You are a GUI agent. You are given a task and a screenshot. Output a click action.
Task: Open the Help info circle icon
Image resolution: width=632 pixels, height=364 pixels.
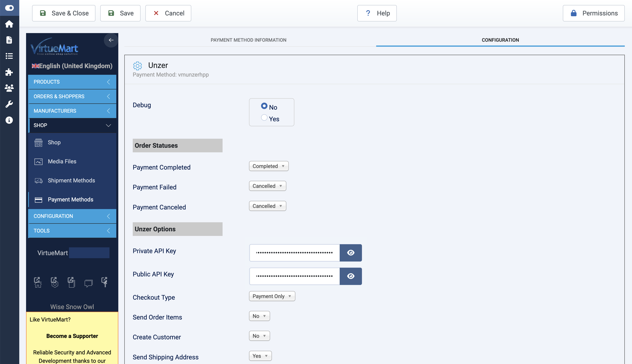[9, 120]
